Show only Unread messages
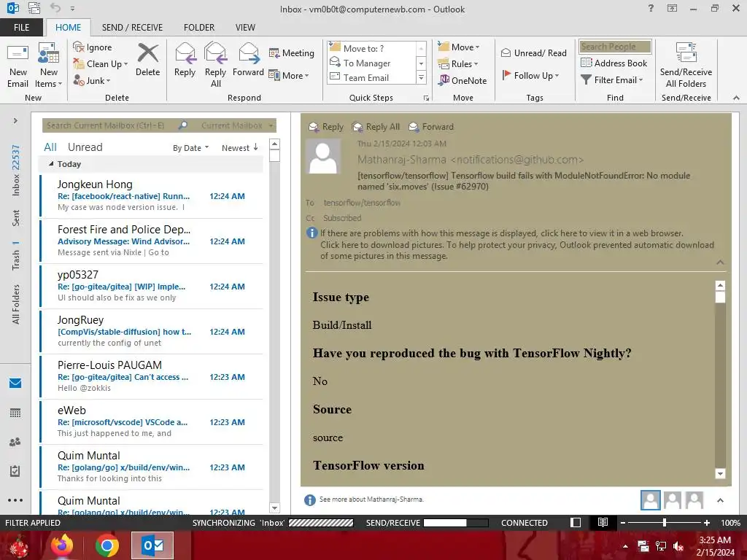The height and width of the screenshot is (560, 747). pyautogui.click(x=85, y=147)
